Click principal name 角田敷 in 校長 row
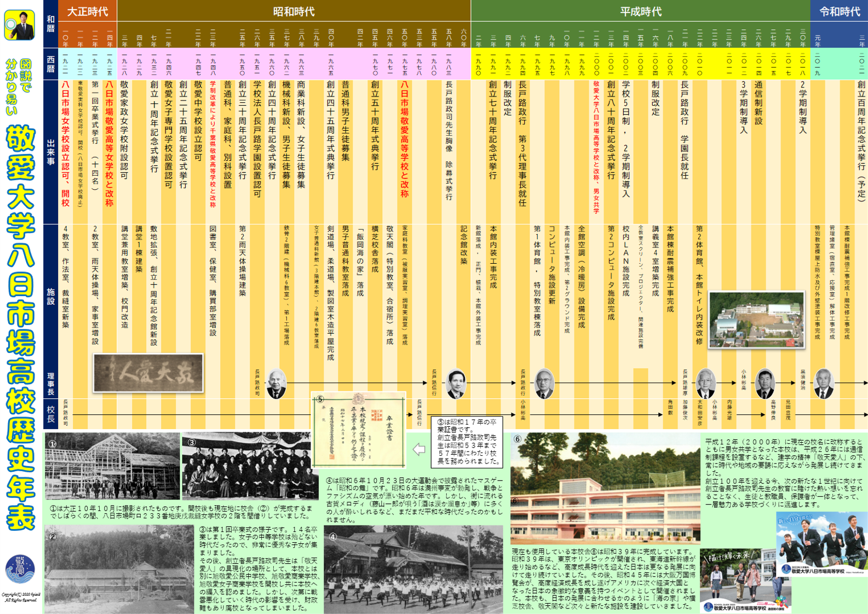Screen dimensions: 868x614 (670, 408)
